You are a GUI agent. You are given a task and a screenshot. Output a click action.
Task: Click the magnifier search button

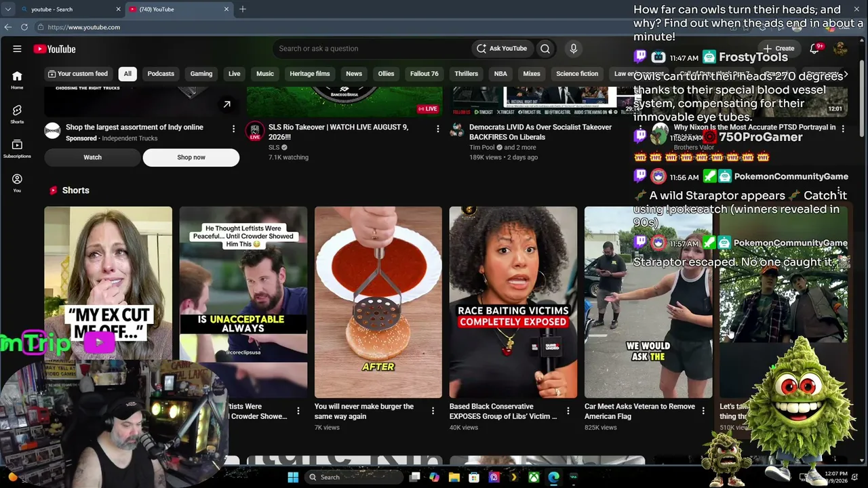tap(545, 49)
